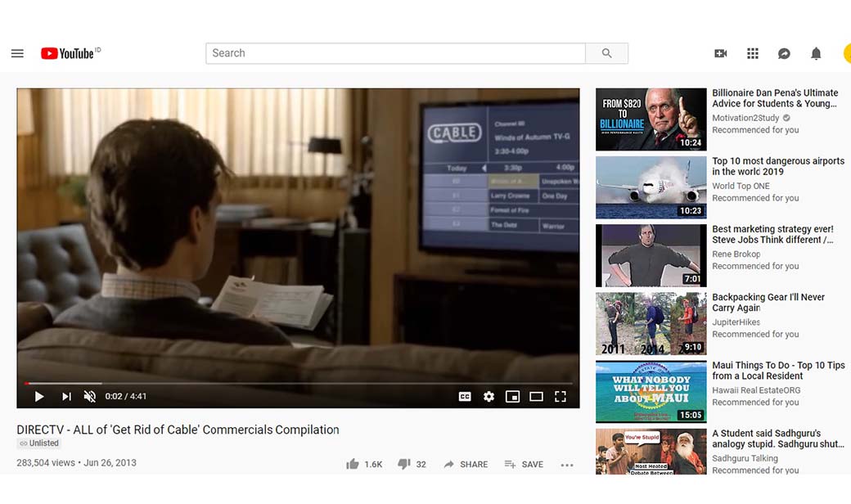Image resolution: width=851 pixels, height=504 pixels.
Task: Open the Maui video thumbnail
Action: (x=651, y=392)
